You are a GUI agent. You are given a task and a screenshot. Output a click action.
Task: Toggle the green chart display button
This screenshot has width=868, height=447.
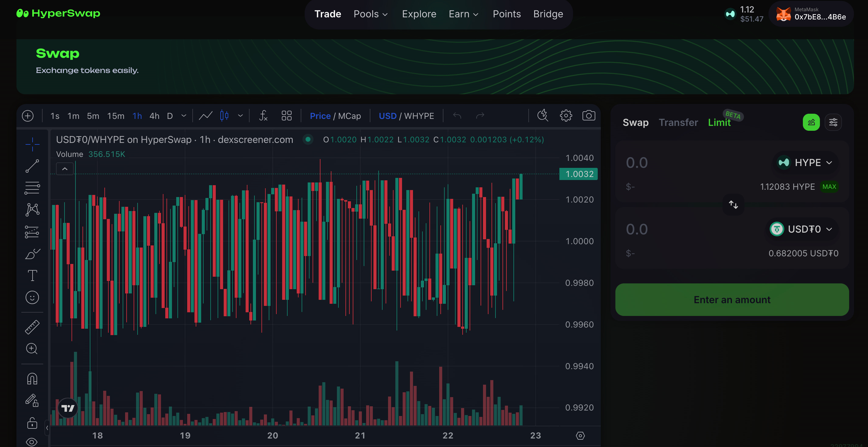pyautogui.click(x=811, y=122)
